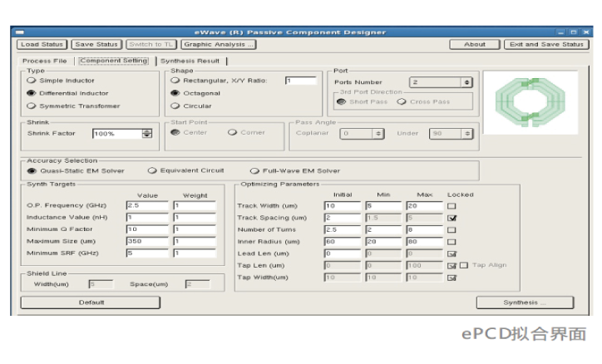Open the About dialog
Screen dimensions: 602x364
point(475,45)
